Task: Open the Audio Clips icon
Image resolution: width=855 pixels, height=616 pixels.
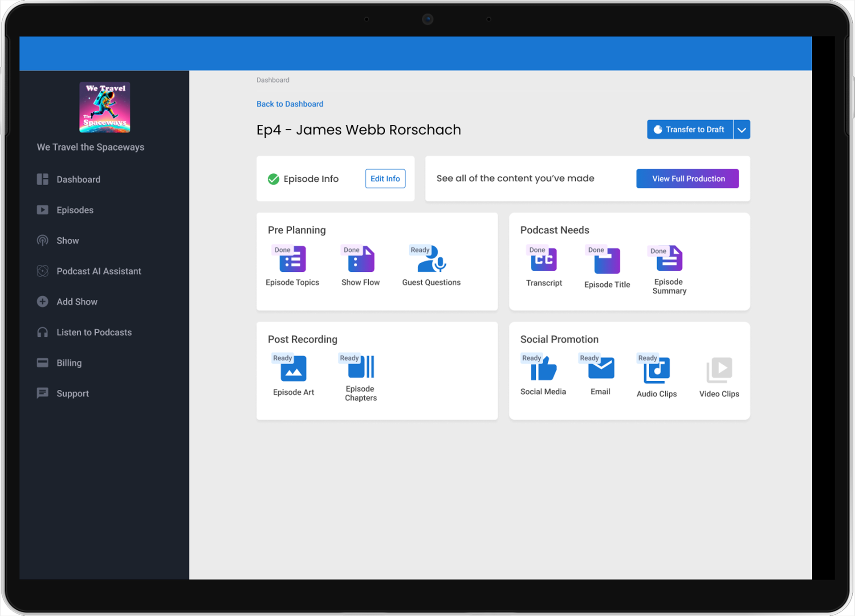Action: tap(656, 370)
